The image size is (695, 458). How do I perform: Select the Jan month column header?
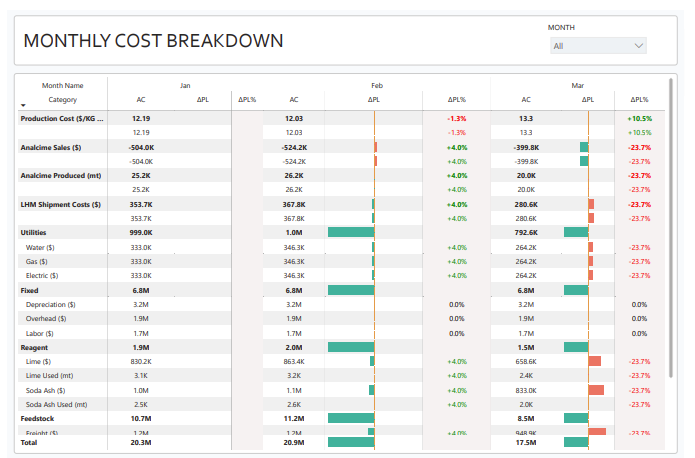pos(185,86)
